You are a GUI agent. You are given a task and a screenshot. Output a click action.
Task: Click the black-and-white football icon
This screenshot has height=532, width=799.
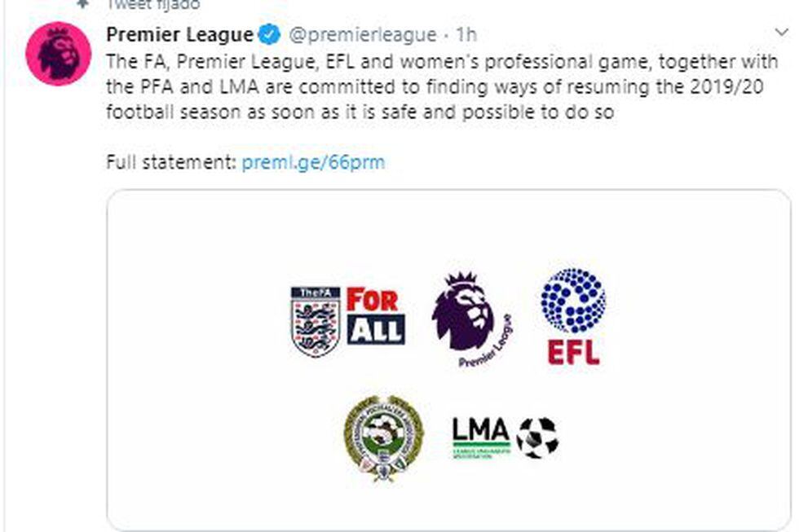coord(538,437)
